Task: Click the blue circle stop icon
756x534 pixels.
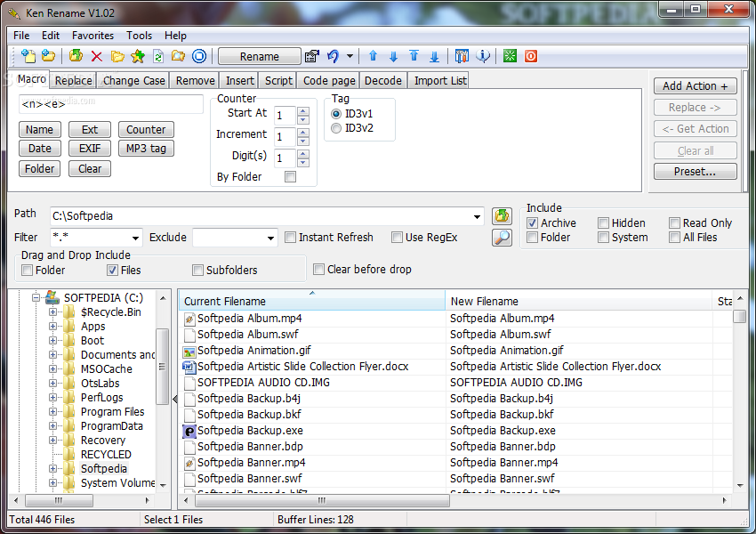Action: coord(199,56)
